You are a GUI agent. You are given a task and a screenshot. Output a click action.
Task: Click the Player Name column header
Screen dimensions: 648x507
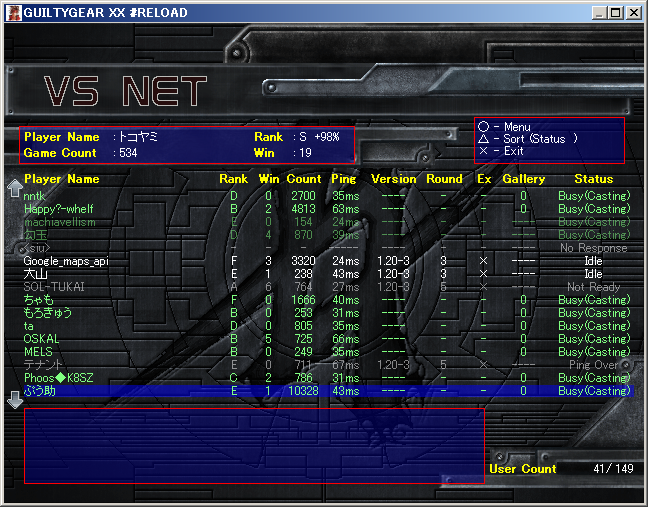62,179
